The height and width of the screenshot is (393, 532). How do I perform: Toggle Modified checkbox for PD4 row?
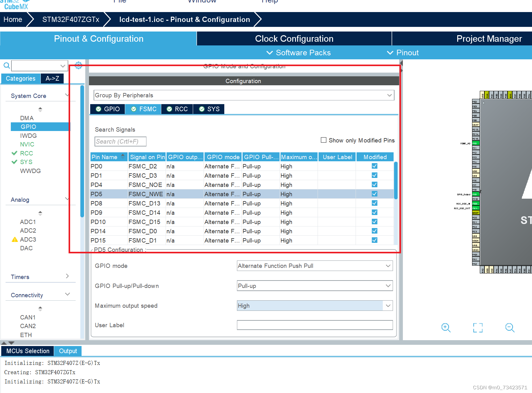(374, 184)
